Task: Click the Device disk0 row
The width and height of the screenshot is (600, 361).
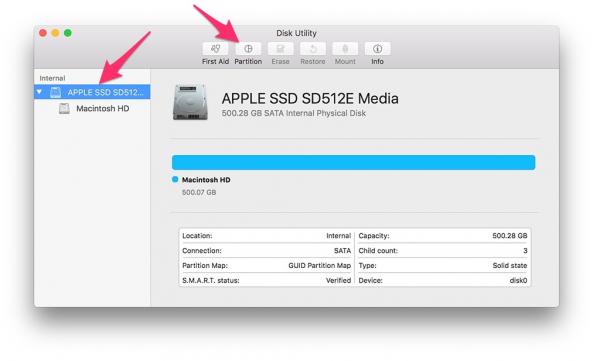Action: click(443, 280)
